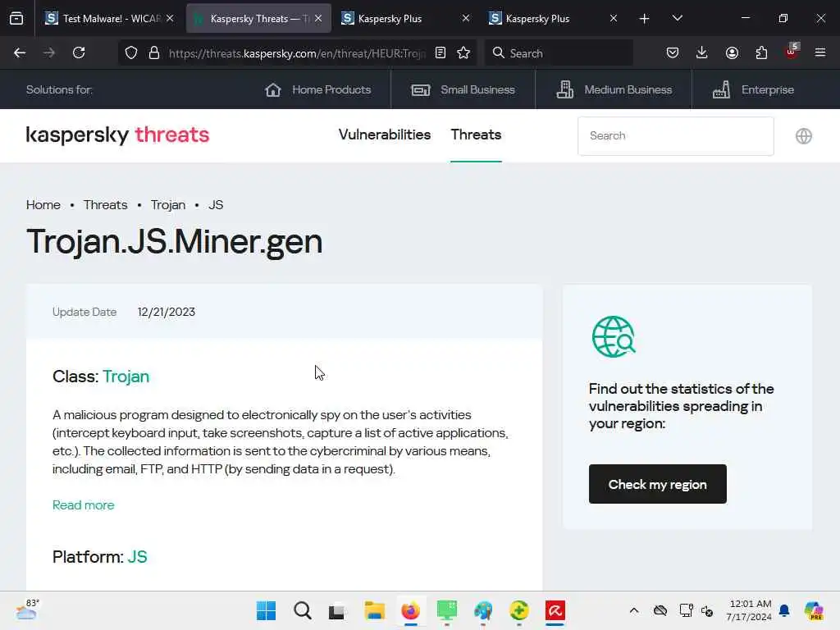The height and width of the screenshot is (630, 840).
Task: Close the Test Malware! - WICAR tab
Action: tap(170, 18)
